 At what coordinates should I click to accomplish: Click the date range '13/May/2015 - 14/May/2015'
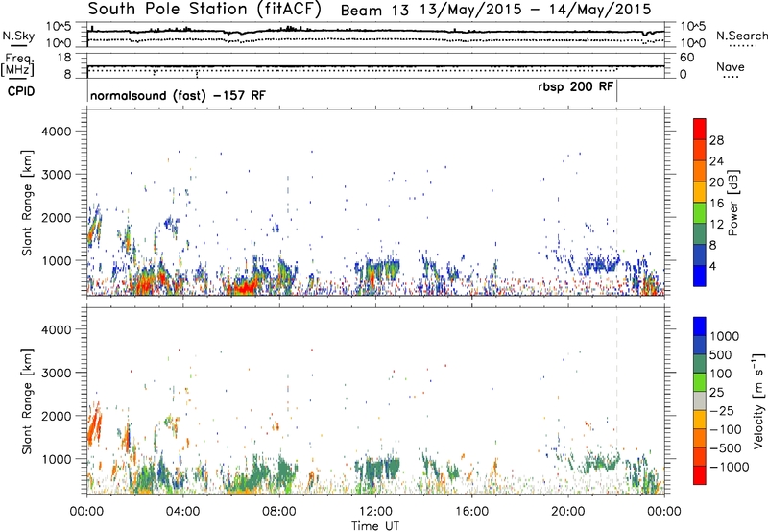click(536, 10)
